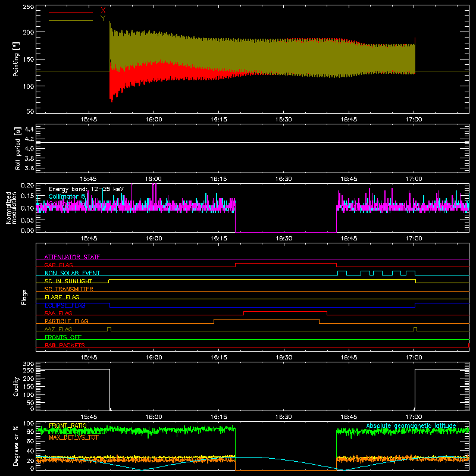The image size is (476, 476).
Task: Click the GAP_FLAG label
Action: click(x=58, y=265)
